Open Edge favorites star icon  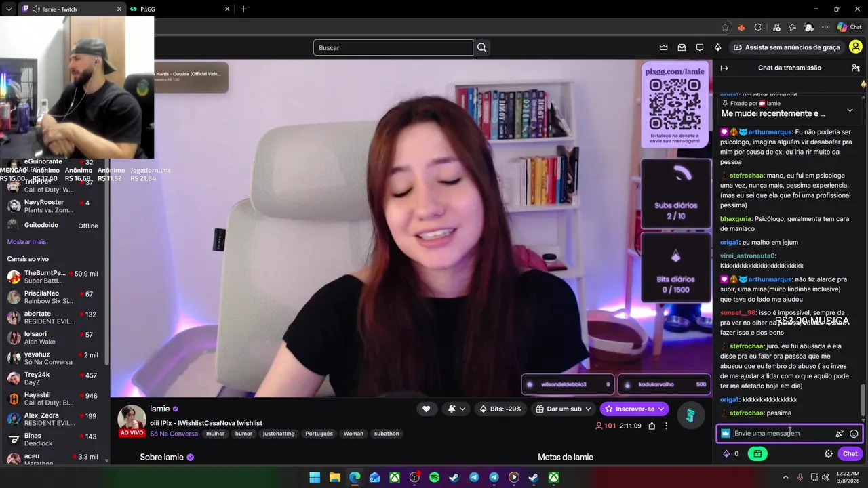pos(725,28)
